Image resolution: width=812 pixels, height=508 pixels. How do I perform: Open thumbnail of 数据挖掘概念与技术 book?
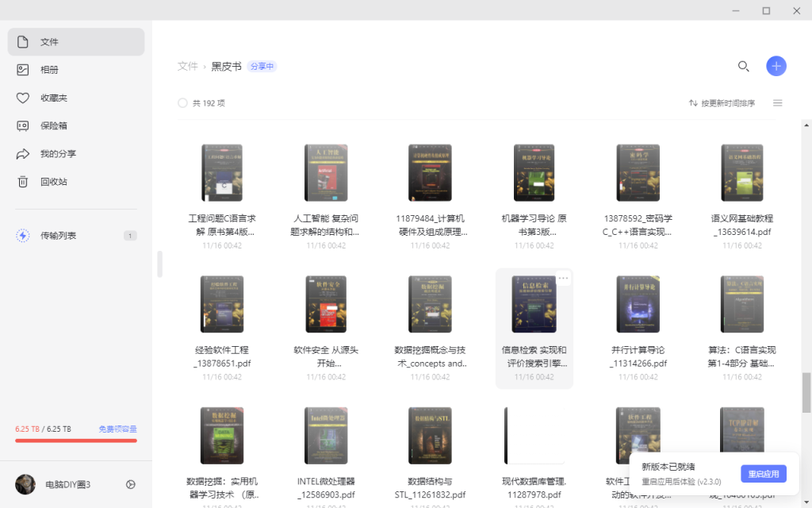[430, 304]
